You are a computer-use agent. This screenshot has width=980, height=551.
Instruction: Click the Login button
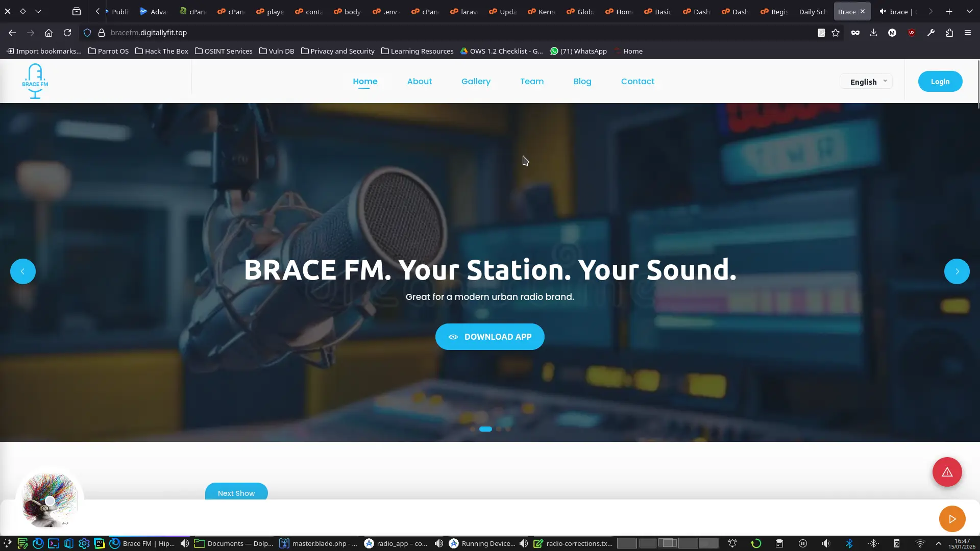tap(940, 82)
